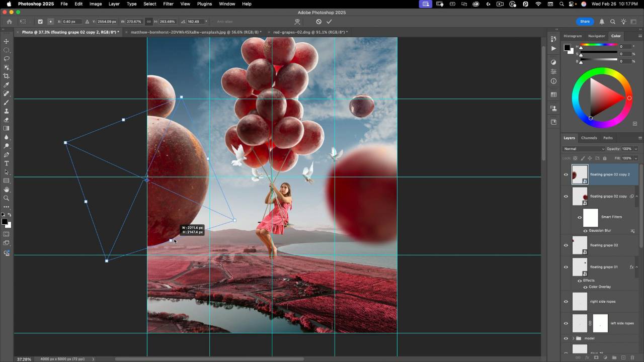Select the Hand tool
This screenshot has width=644, height=362.
point(7,190)
